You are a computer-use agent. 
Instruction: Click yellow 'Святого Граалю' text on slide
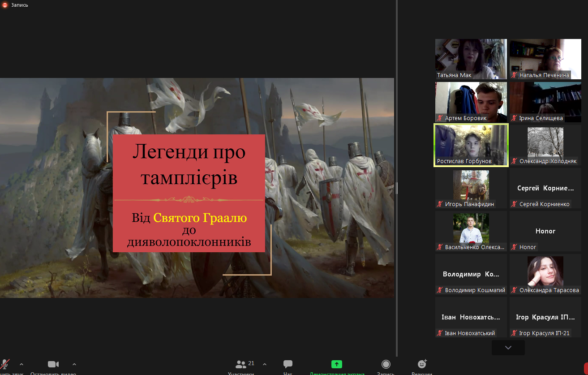coord(200,219)
